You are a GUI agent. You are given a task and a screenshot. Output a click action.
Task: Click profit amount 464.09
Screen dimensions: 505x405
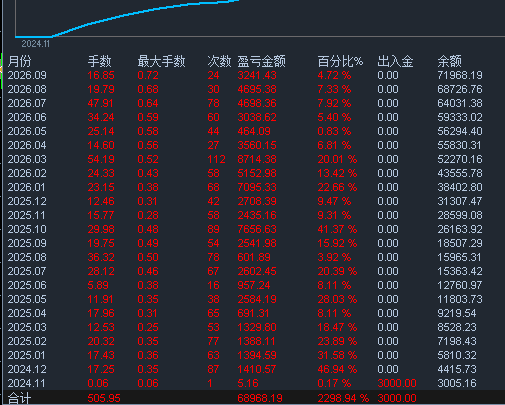254,131
